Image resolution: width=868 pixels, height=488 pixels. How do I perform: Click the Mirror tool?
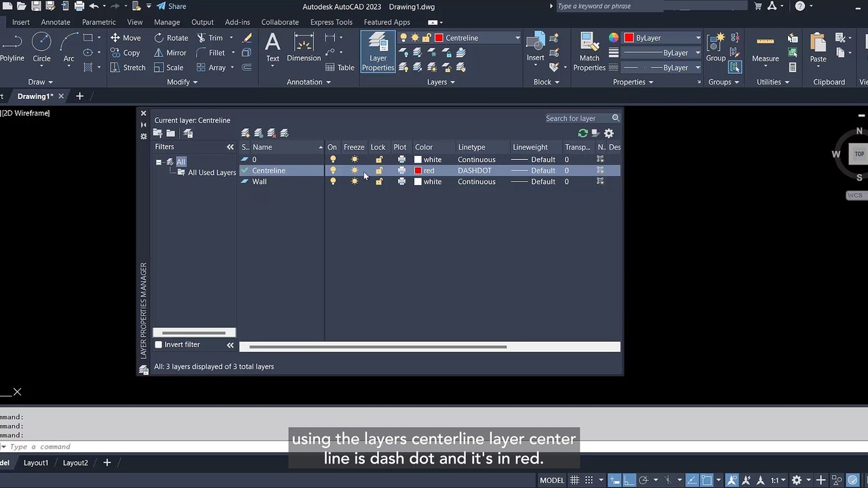pos(170,53)
